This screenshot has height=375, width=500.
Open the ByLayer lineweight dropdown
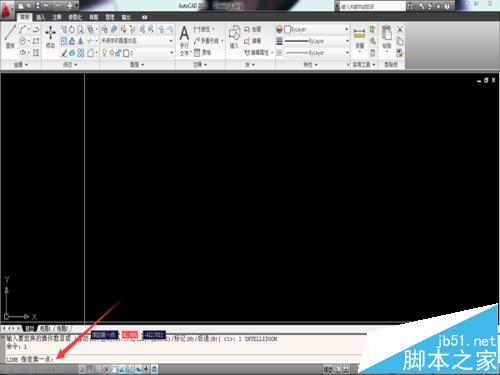(317, 41)
